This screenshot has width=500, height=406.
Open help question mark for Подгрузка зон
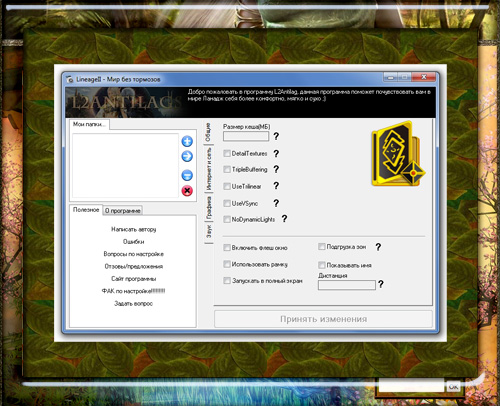tap(378, 247)
